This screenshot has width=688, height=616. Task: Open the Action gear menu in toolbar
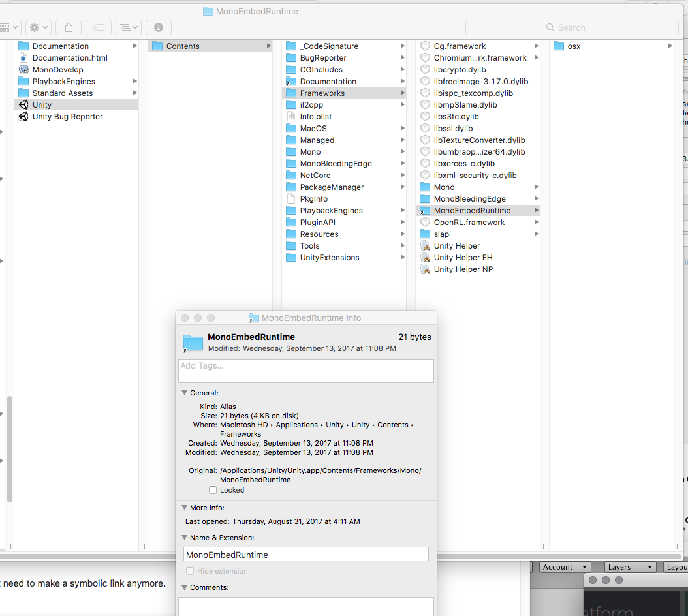39,27
